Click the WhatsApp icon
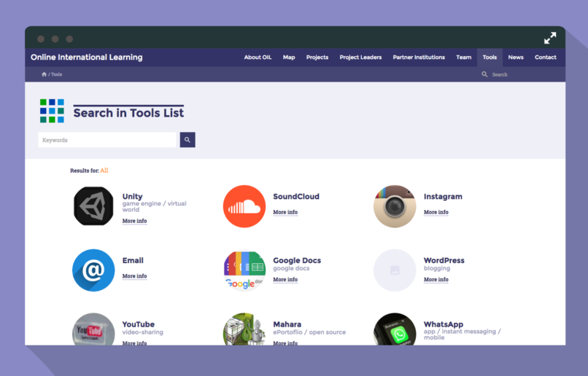Image resolution: width=588 pixels, height=376 pixels. 395,329
